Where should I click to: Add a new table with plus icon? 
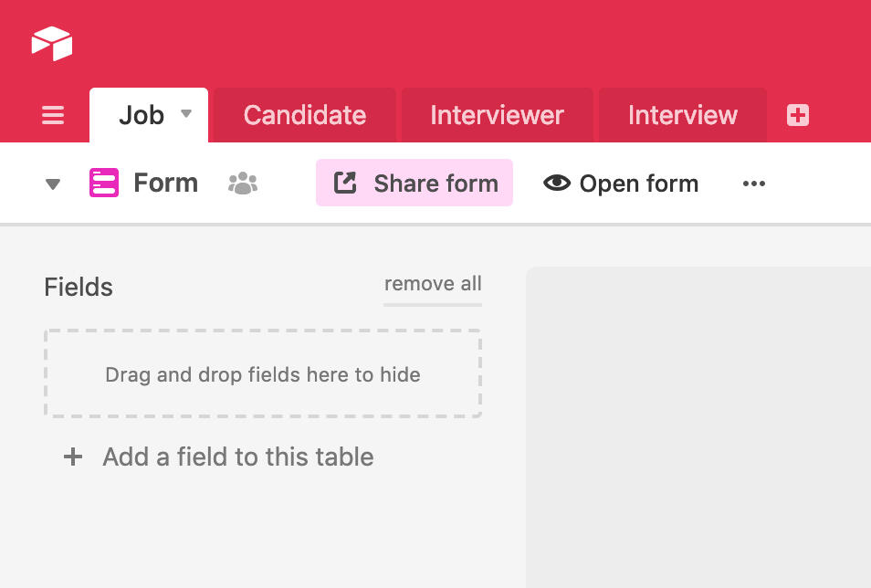[798, 115]
